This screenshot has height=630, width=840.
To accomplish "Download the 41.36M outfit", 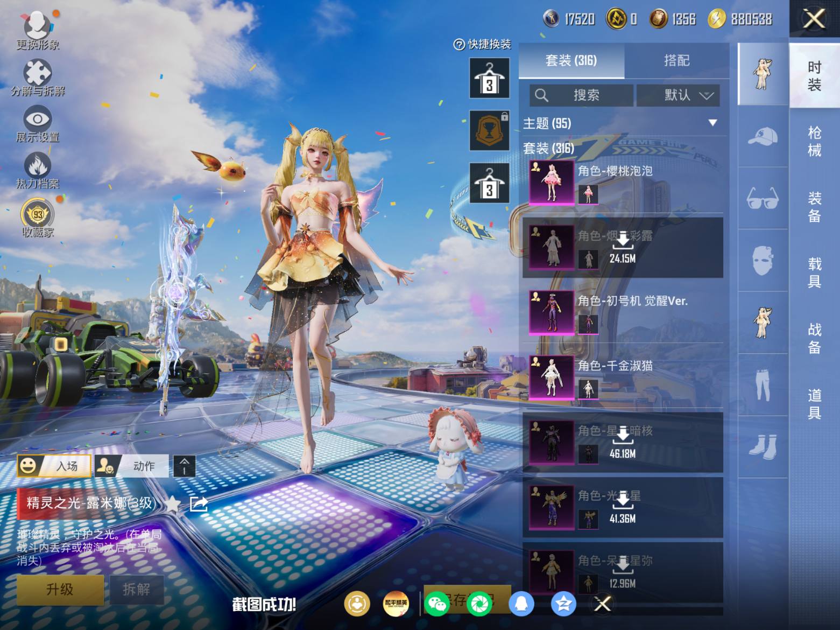I will (x=623, y=508).
